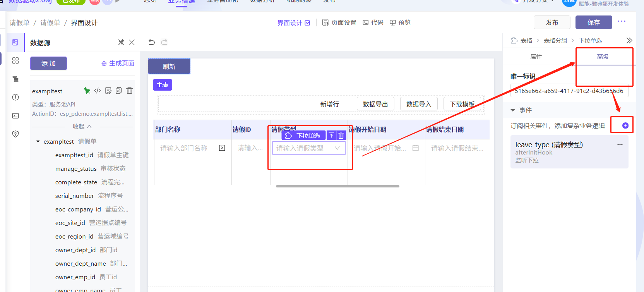Click the table horizontal scrollbar
The width and height of the screenshot is (644, 292).
pos(337,186)
